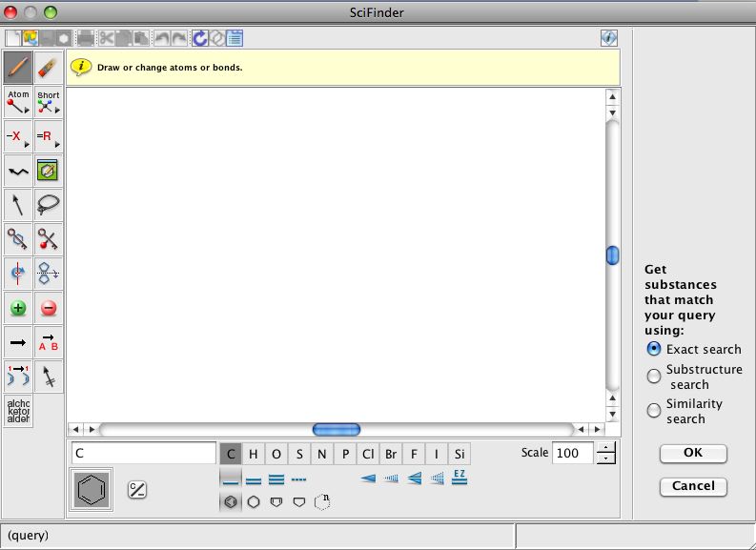Click the blue refresh arrow icon
756x550 pixels.
[x=199, y=37]
